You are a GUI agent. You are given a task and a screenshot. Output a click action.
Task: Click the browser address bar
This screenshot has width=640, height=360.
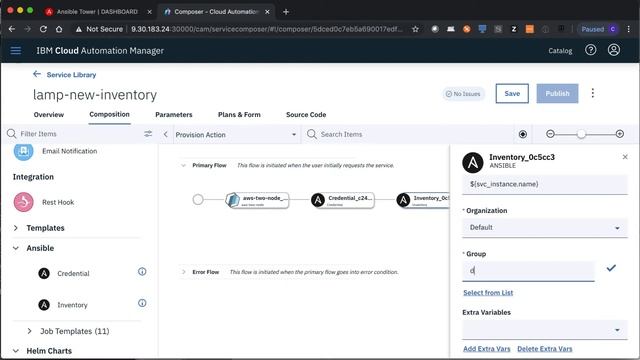click(266, 29)
